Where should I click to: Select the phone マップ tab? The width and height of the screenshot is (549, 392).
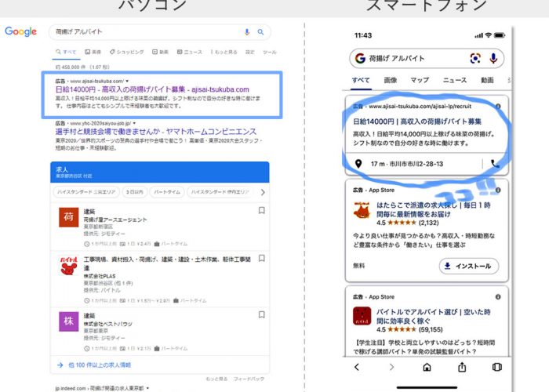click(x=420, y=80)
